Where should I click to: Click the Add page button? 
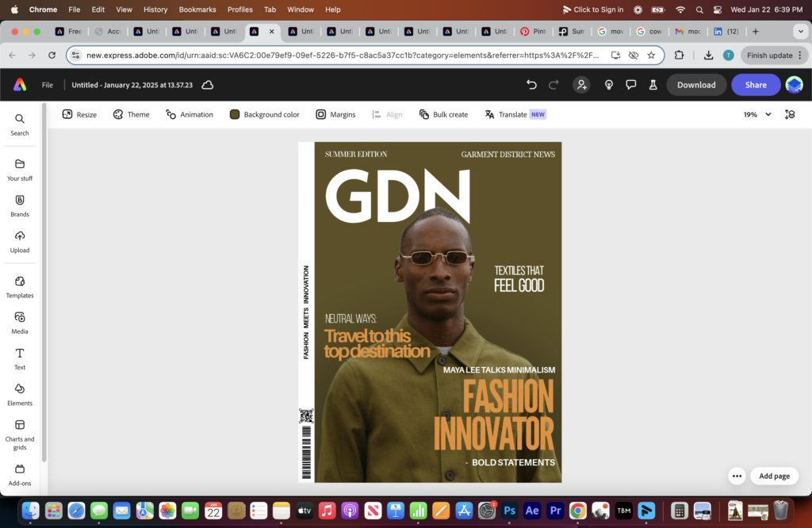tap(774, 476)
